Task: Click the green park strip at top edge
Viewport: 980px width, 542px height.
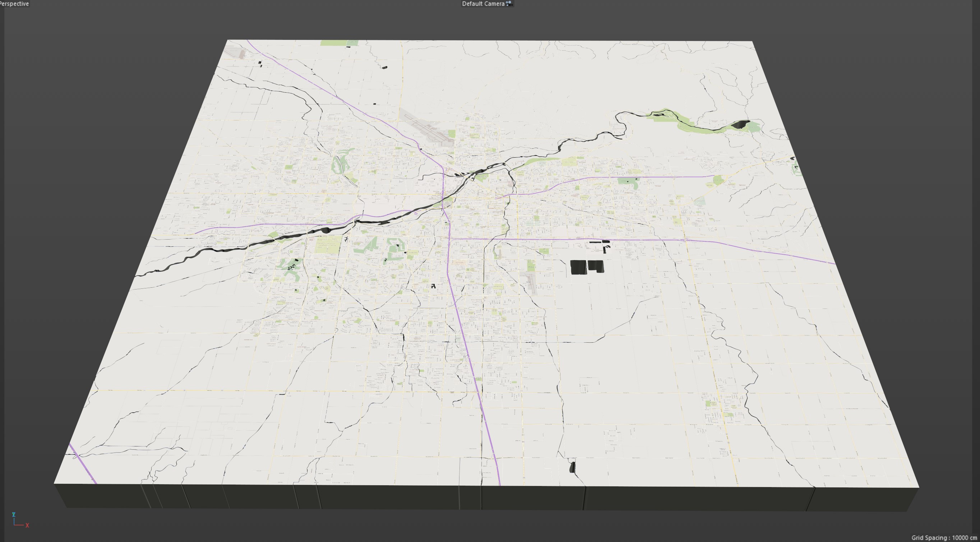Action: coord(339,43)
